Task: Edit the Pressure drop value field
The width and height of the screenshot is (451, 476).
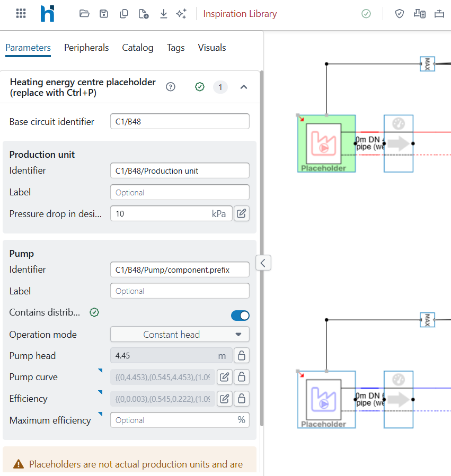Action: coord(171,214)
